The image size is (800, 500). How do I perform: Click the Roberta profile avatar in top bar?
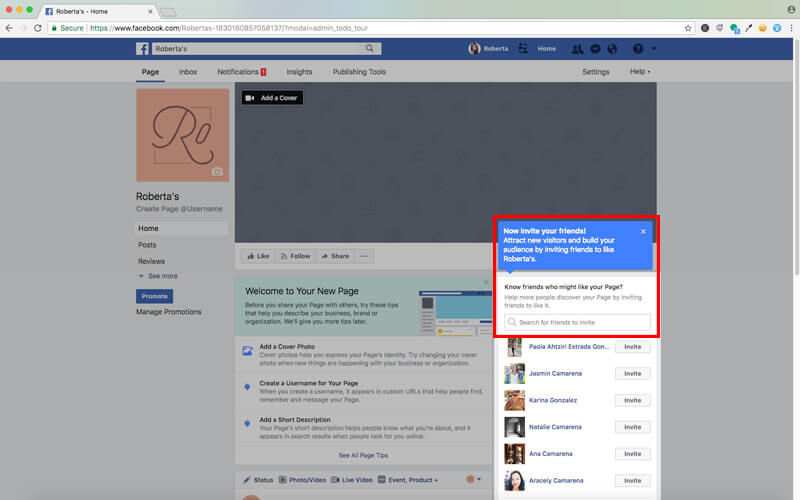(474, 48)
